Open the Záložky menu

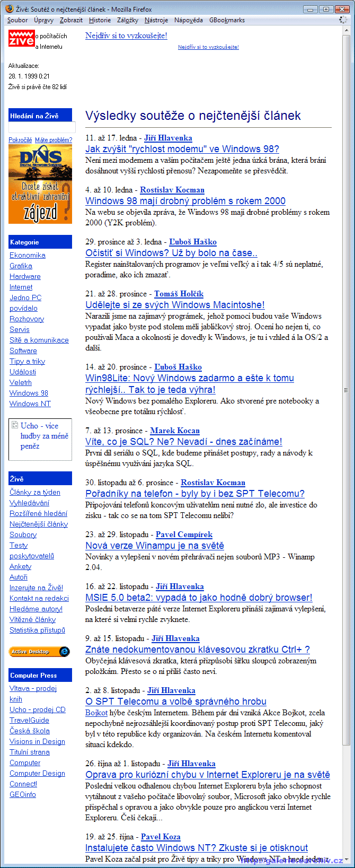point(127,20)
